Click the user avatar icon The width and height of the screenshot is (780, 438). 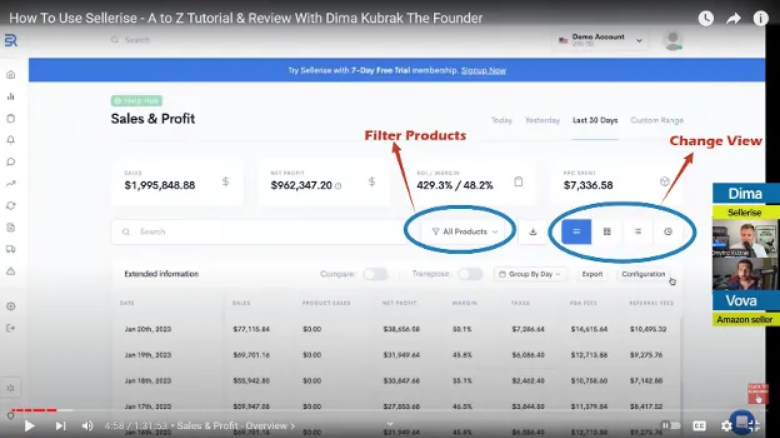673,40
